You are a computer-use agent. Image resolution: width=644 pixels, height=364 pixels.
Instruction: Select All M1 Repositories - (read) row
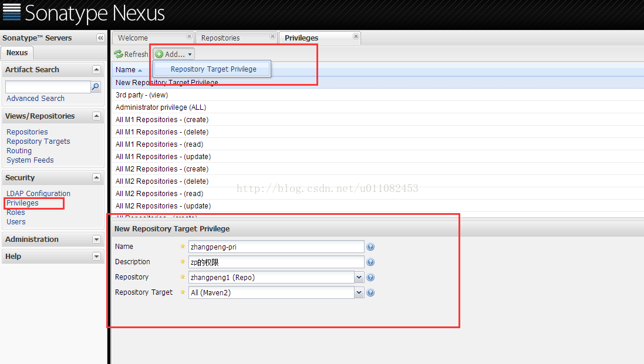pos(377,144)
